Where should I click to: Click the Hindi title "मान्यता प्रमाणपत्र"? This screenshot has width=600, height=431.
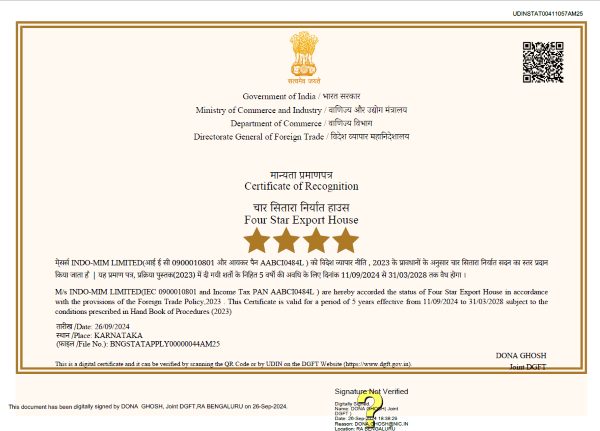(301, 175)
